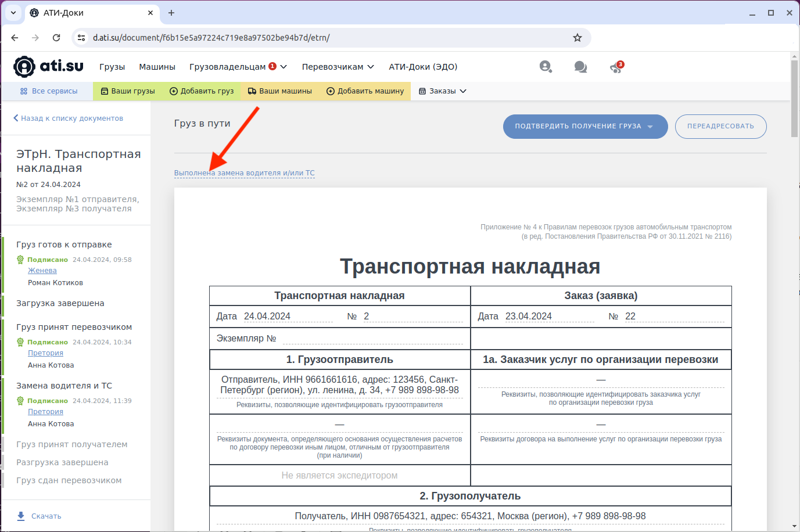
Task: Reload the page in the browser
Action: coord(56,38)
